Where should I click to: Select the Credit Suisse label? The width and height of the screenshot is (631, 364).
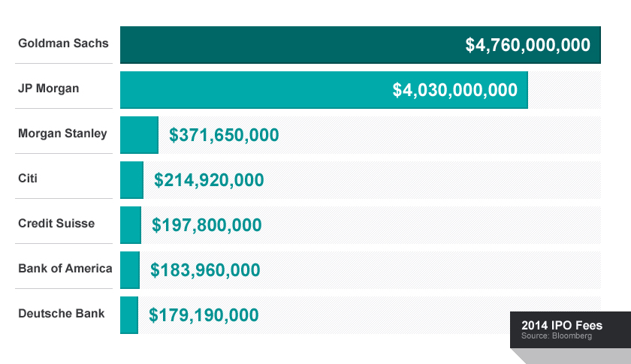[56, 224]
